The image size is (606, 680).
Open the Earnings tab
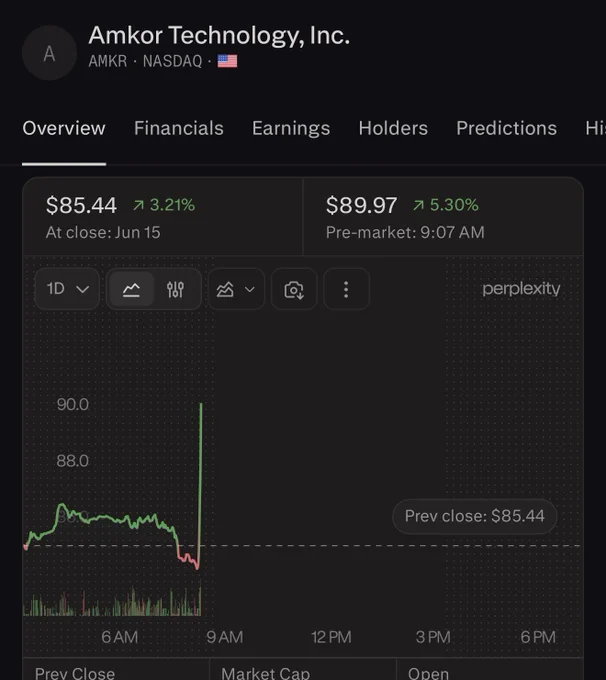pyautogui.click(x=291, y=128)
